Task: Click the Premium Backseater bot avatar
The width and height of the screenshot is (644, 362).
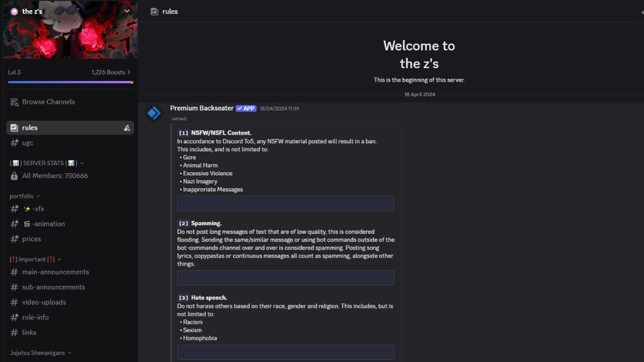Action: tap(154, 113)
